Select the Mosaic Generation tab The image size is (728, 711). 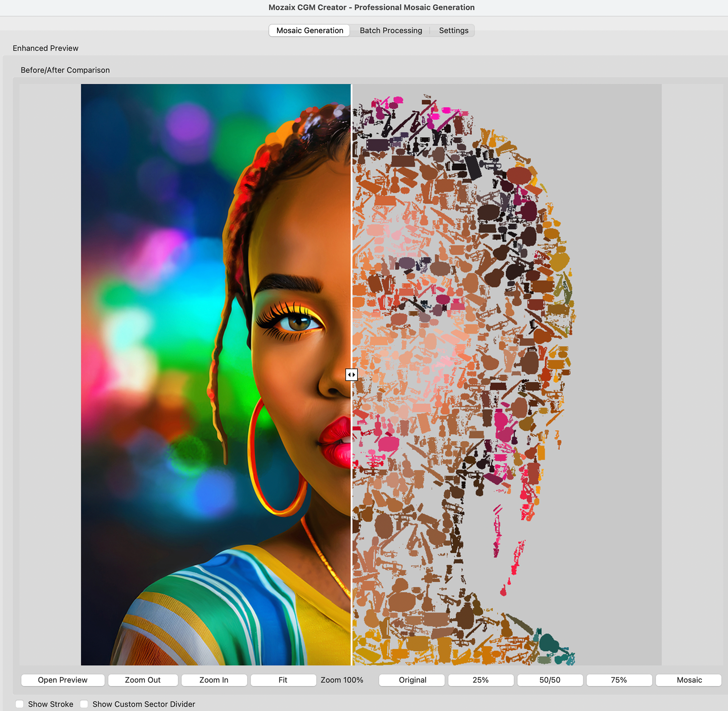tap(309, 30)
